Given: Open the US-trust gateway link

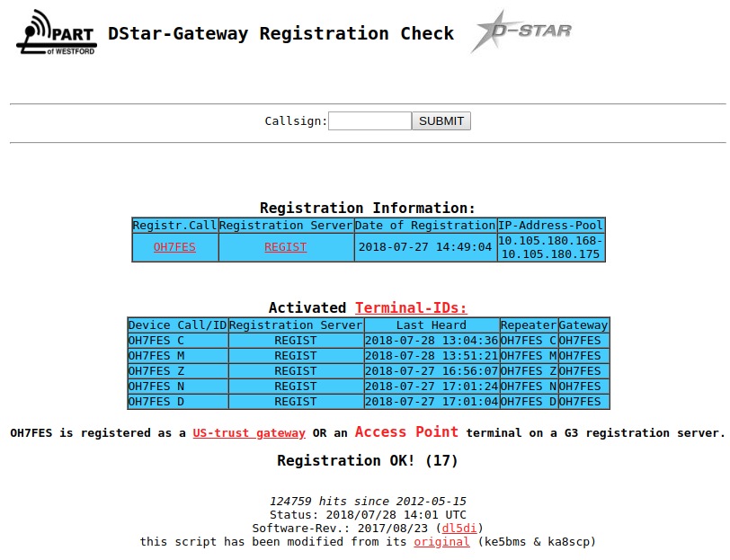Looking at the screenshot, I should tap(249, 433).
